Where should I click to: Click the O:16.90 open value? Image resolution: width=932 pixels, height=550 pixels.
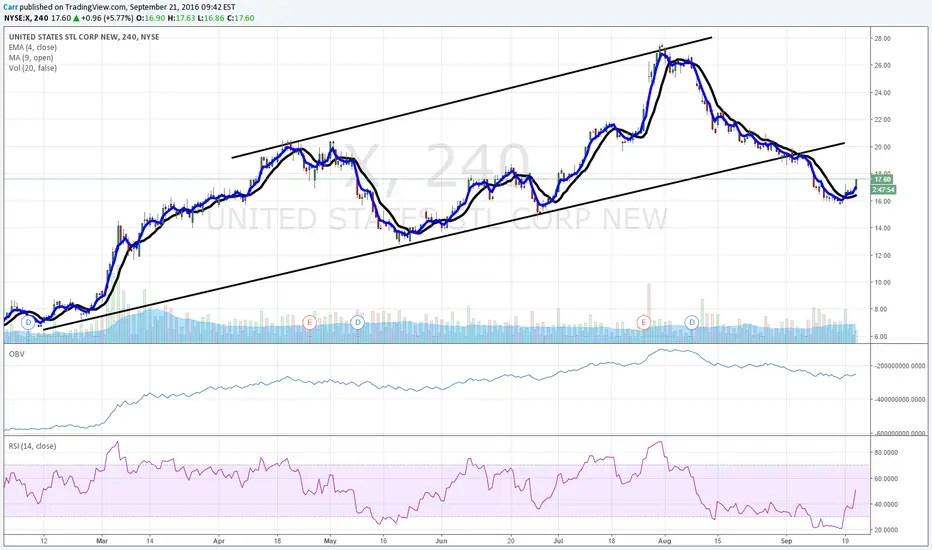(x=150, y=18)
